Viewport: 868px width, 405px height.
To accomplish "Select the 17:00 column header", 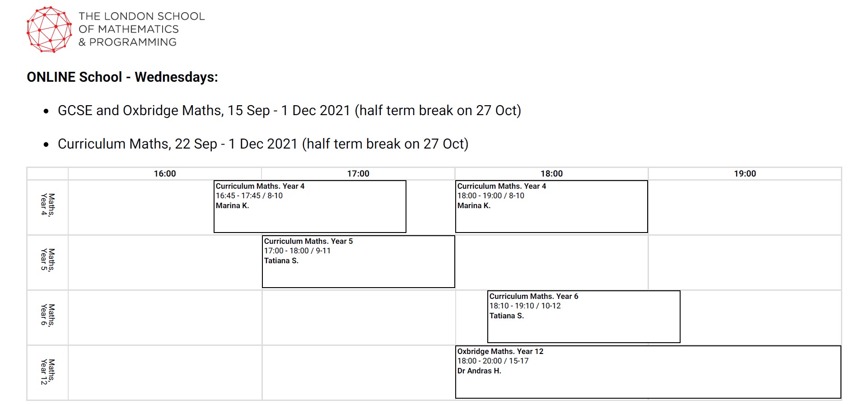I will [358, 173].
